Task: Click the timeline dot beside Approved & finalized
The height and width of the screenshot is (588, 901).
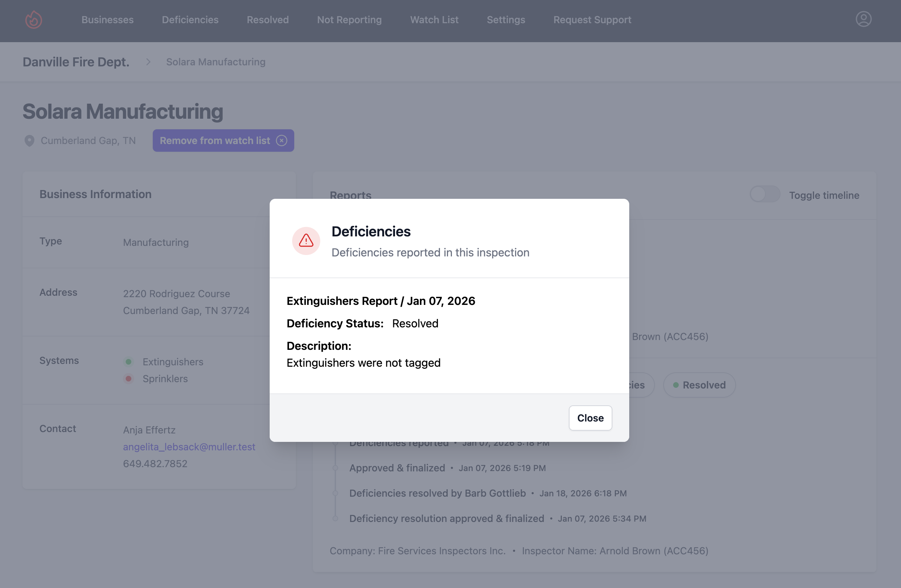Action: pyautogui.click(x=335, y=468)
